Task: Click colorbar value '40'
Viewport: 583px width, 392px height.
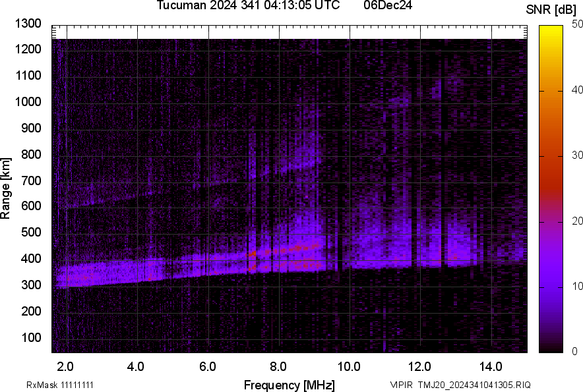Action: [x=577, y=90]
